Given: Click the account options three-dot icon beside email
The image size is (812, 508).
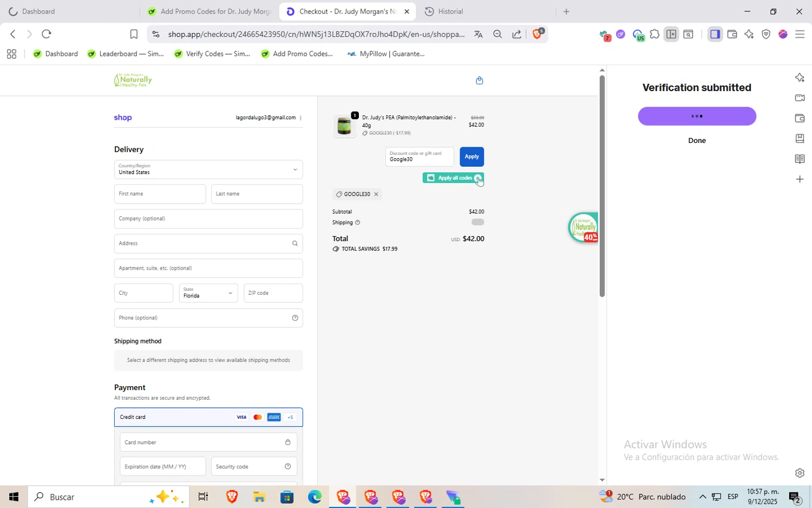Looking at the screenshot, I should pos(300,118).
